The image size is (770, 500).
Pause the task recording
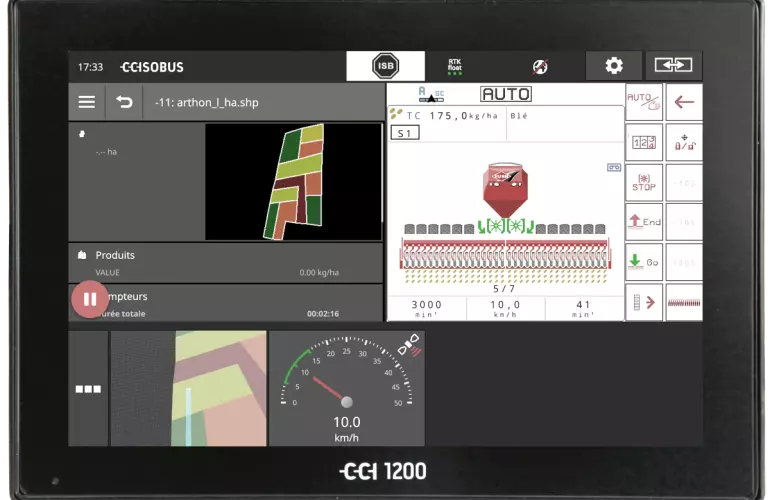(x=90, y=298)
